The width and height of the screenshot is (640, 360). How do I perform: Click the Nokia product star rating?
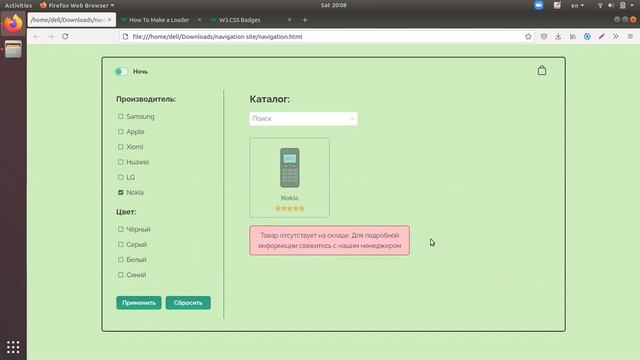(x=289, y=208)
